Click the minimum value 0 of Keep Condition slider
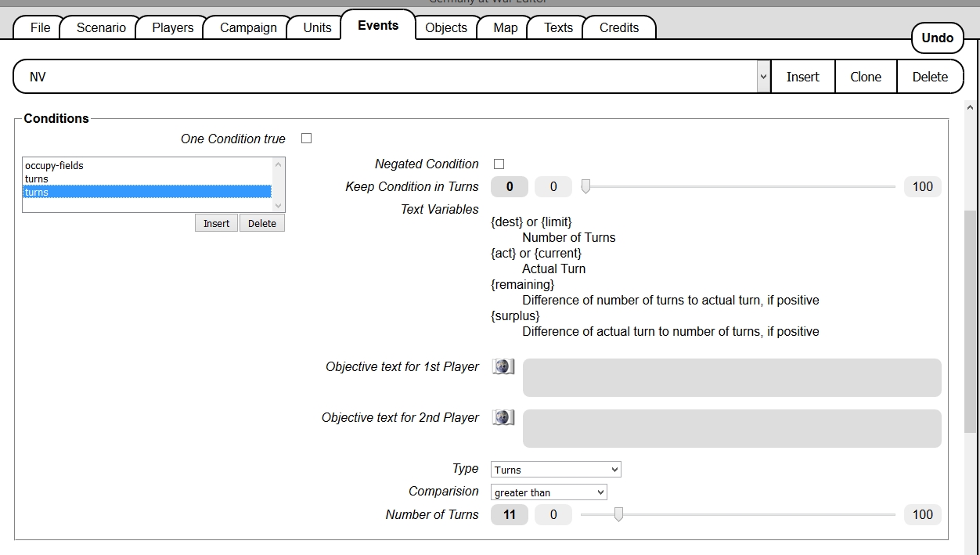 [x=553, y=186]
